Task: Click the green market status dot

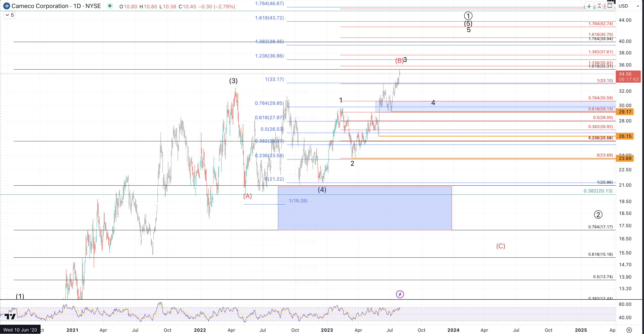Action: (110, 6)
